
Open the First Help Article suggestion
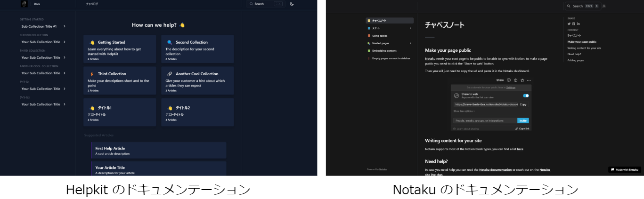coord(159,151)
